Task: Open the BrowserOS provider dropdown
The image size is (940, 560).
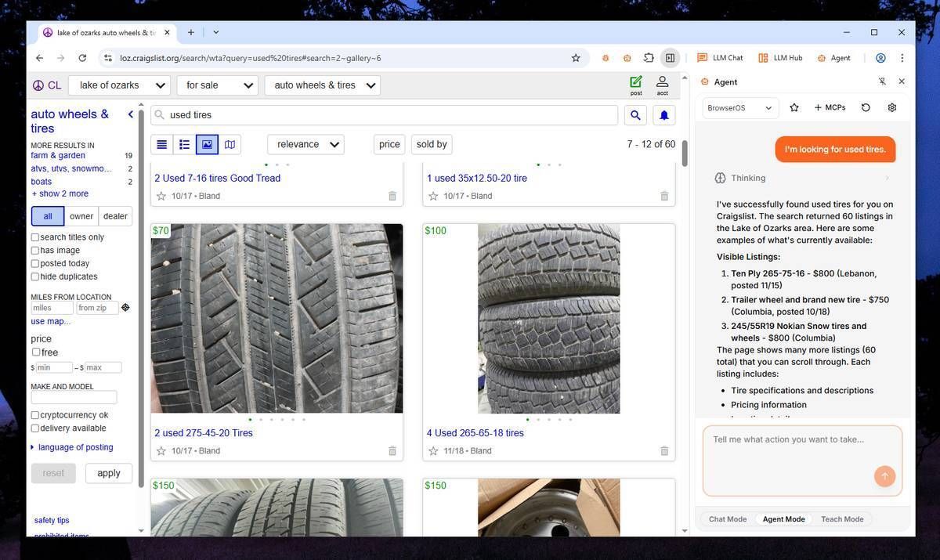Action: pos(740,108)
